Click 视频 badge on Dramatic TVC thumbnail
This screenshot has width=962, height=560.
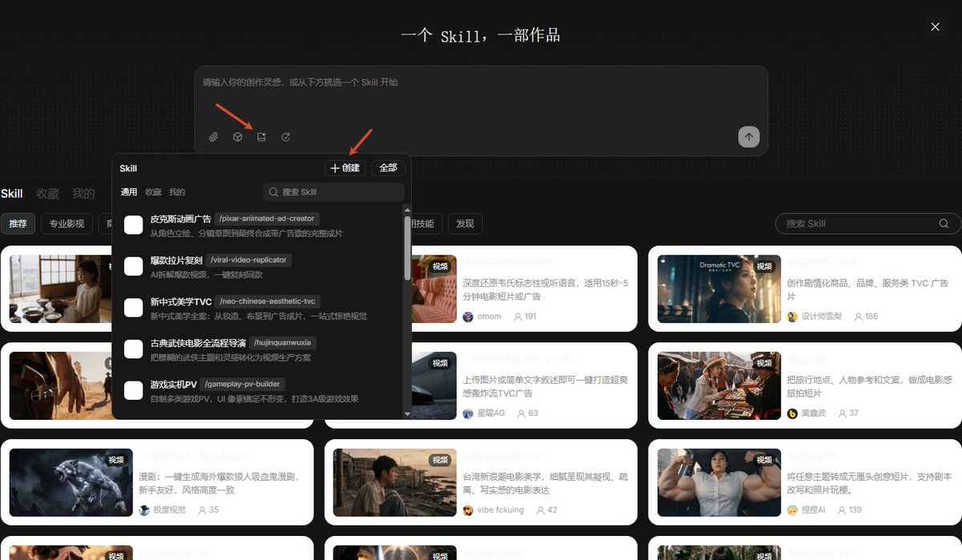click(764, 267)
